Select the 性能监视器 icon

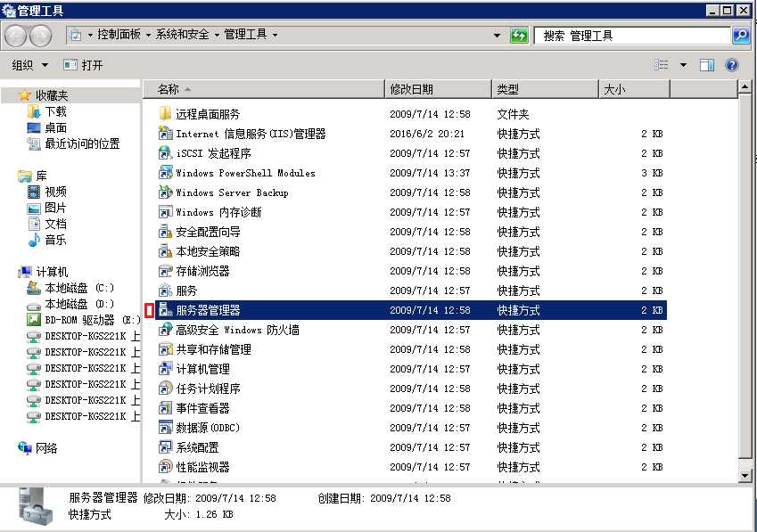(x=165, y=467)
